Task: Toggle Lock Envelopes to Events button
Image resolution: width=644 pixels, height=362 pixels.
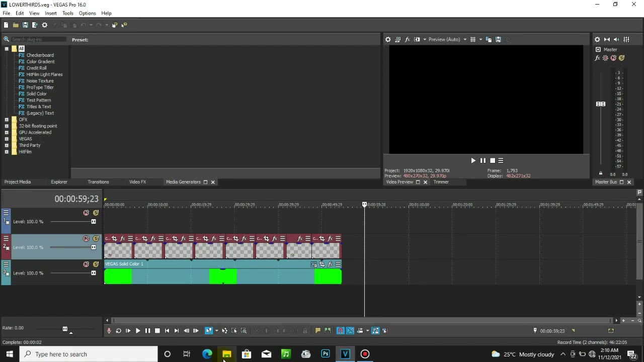Action: 375,330
